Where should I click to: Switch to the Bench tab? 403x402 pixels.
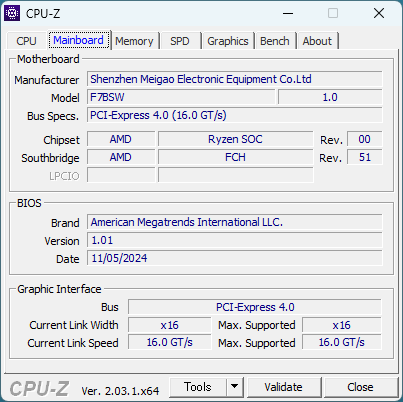pyautogui.click(x=275, y=41)
